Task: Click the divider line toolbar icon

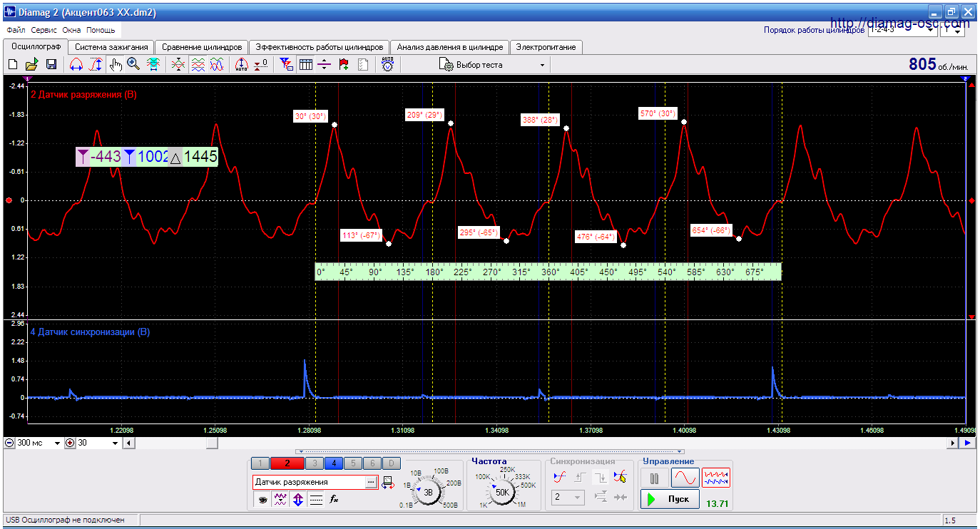Action: [325, 65]
